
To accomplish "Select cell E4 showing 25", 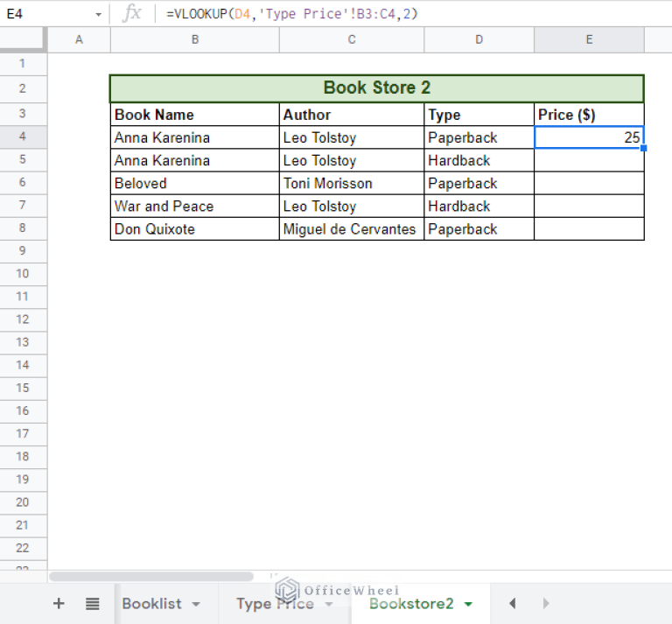I will (589, 137).
